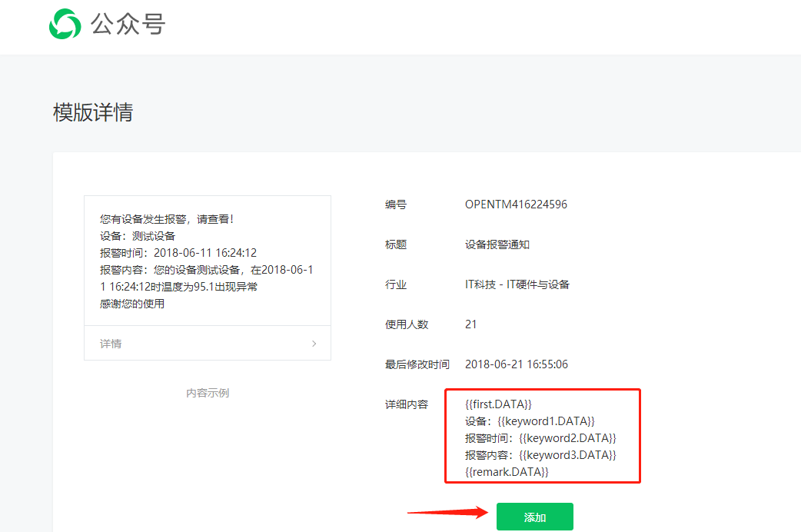Screen dimensions: 801x532
Task: Click the 感谢您的使用 remark in preview
Action: (132, 304)
